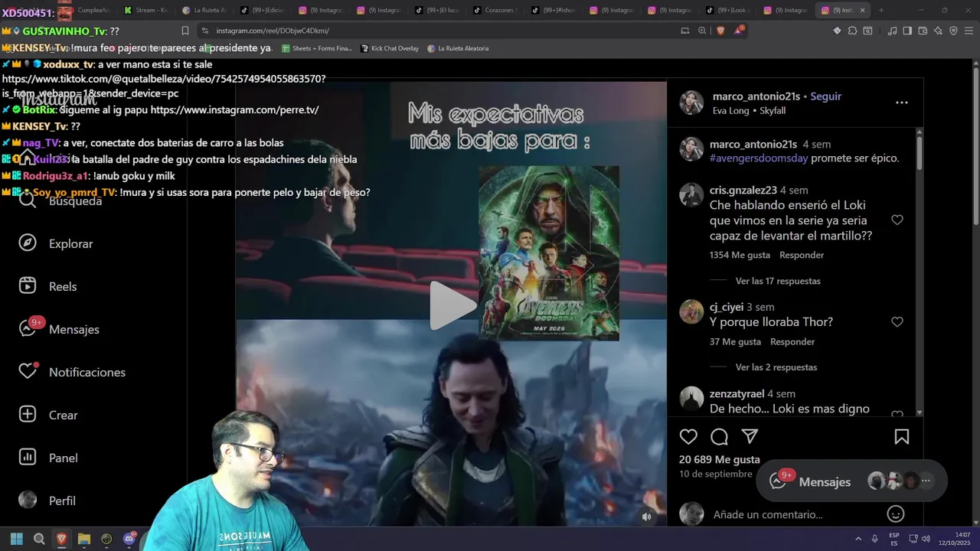Open Mensajes in the left sidebar
This screenshot has height=551, width=980.
[x=59, y=329]
